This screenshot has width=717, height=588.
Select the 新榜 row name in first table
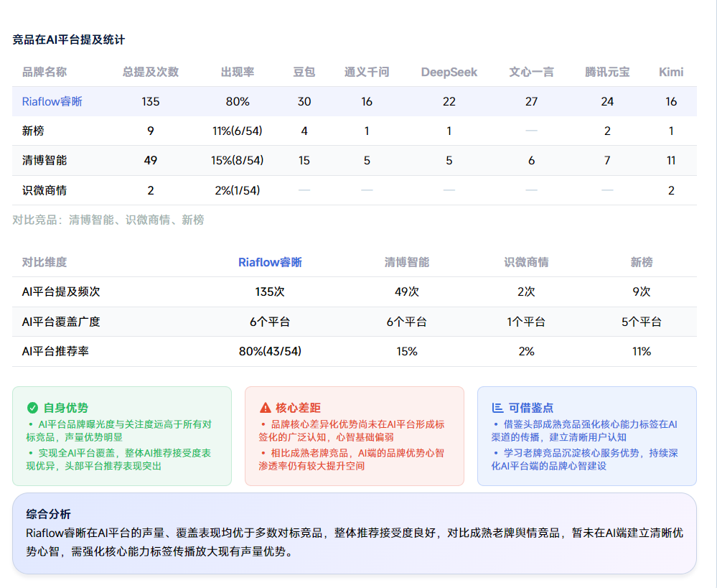point(33,131)
